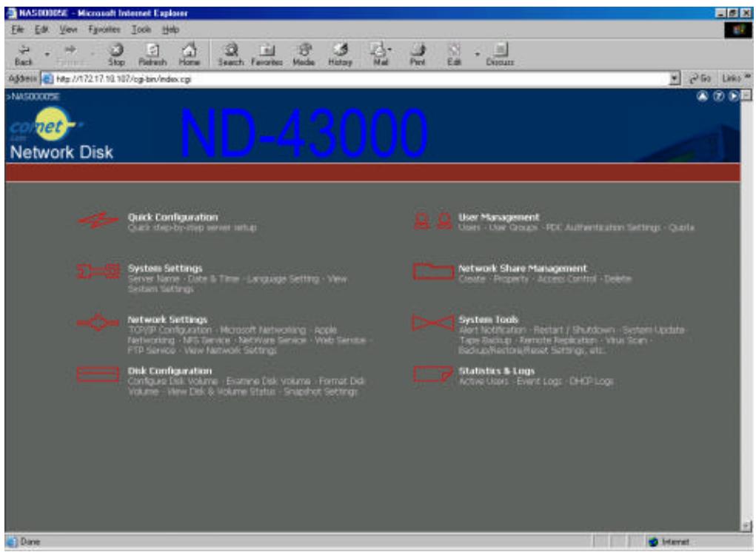Open the Media toolbar button

(304, 55)
